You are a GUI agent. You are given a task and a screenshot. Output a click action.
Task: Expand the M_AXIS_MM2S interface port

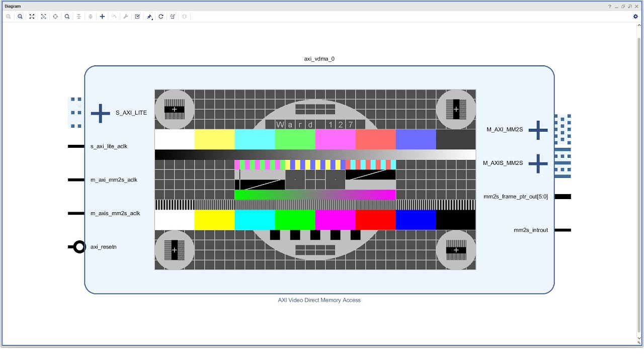pos(538,163)
